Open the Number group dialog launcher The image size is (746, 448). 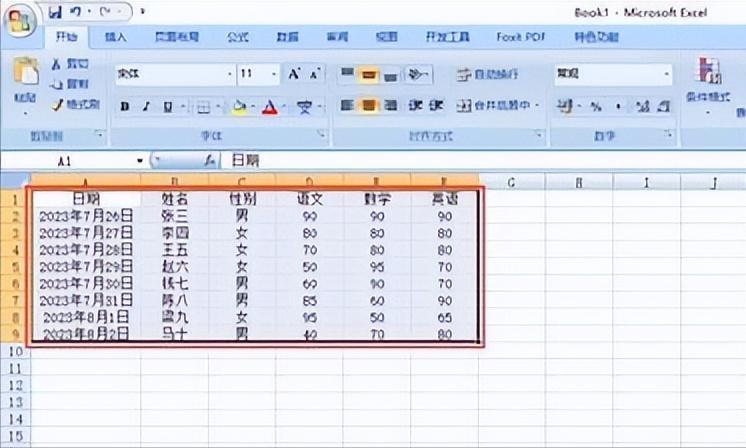pyautogui.click(x=668, y=135)
